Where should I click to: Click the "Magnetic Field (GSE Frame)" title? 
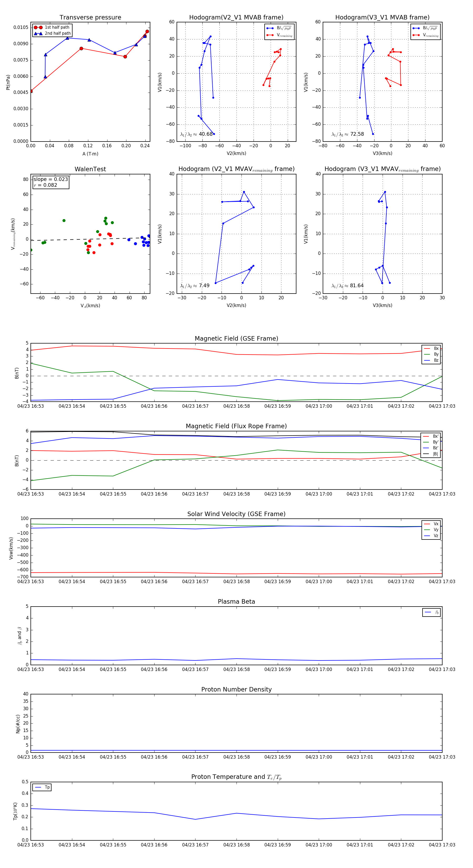point(236,339)
